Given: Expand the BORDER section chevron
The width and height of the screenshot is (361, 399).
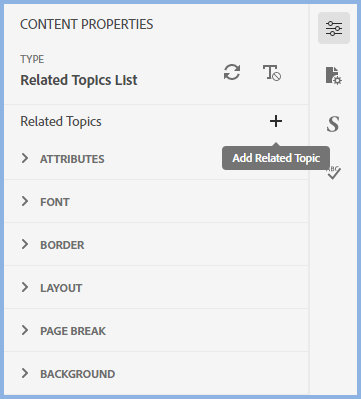Looking at the screenshot, I should [x=25, y=244].
